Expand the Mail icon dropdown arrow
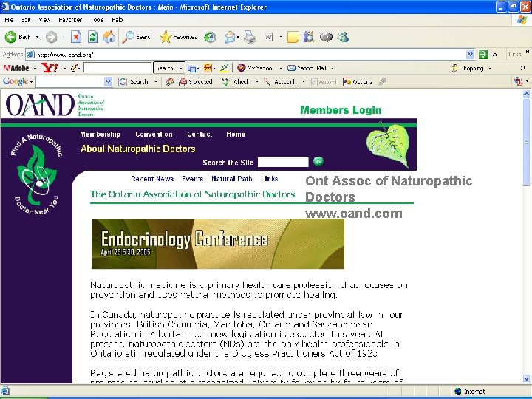This screenshot has height=399, width=532. point(238,37)
